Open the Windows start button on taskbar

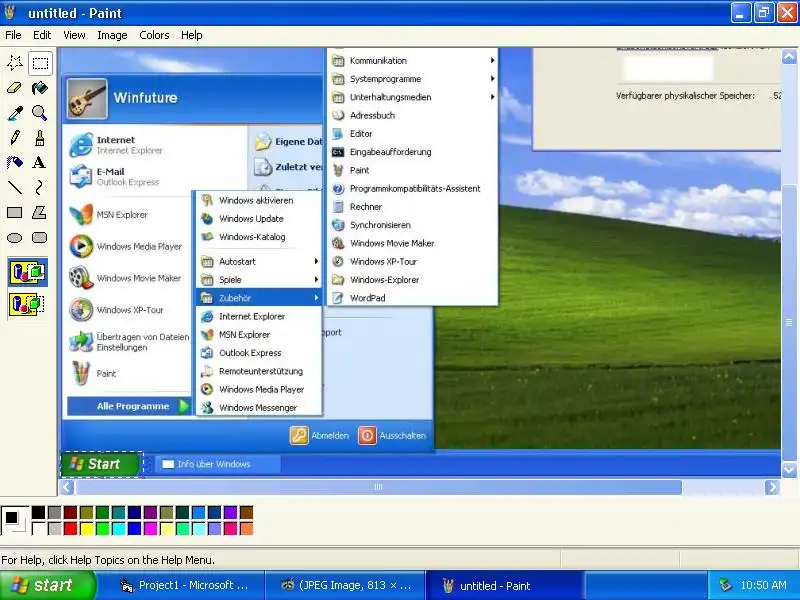tap(47, 585)
